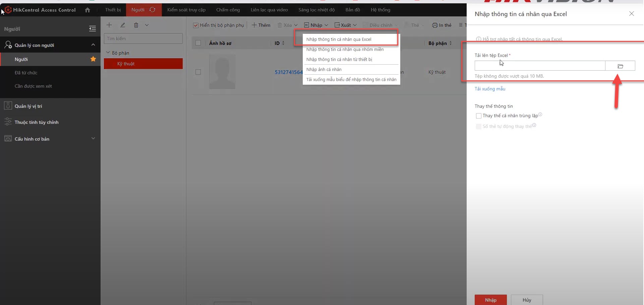Select the Kỹ thuật department tree item

pyautogui.click(x=143, y=64)
